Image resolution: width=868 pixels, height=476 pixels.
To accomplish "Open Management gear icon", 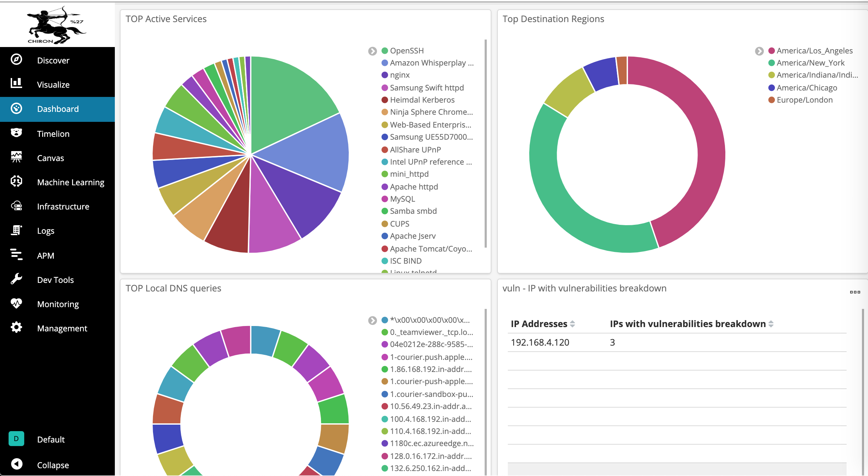I will [16, 327].
